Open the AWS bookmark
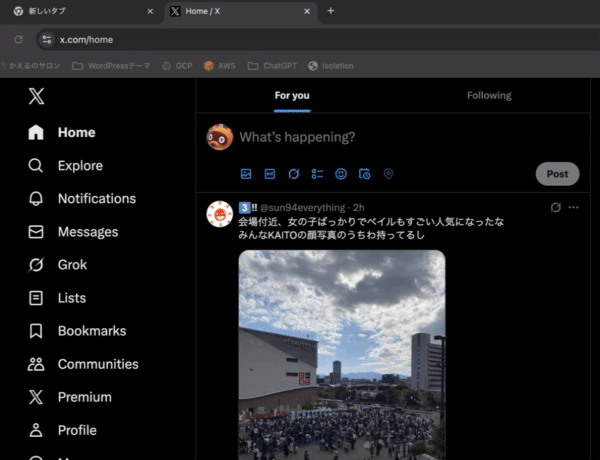The height and width of the screenshot is (460, 600). click(220, 66)
